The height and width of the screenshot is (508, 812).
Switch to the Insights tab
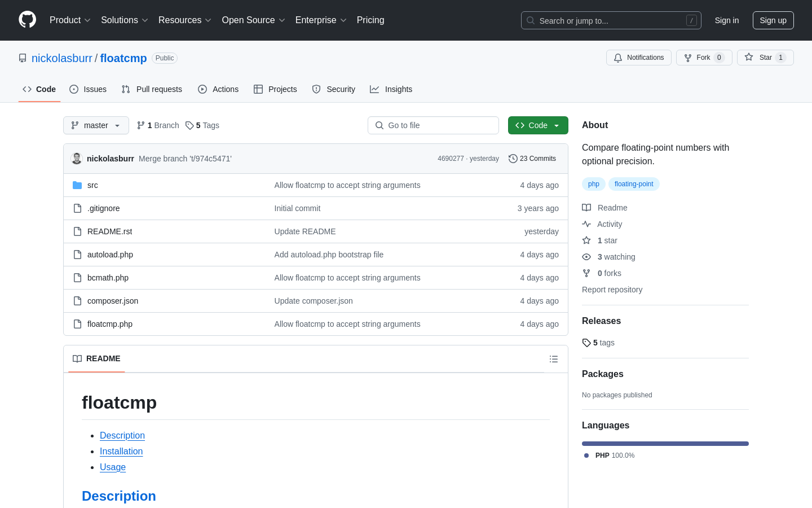391,89
